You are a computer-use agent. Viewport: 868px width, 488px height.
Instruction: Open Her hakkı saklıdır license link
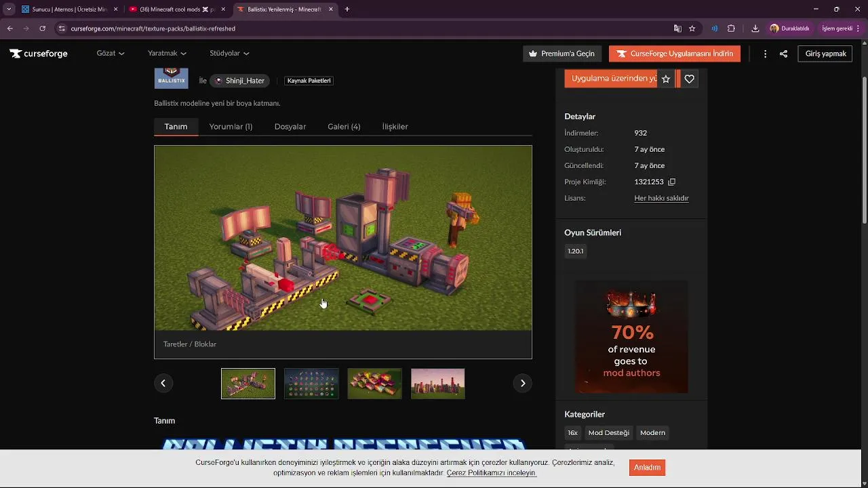(x=661, y=198)
